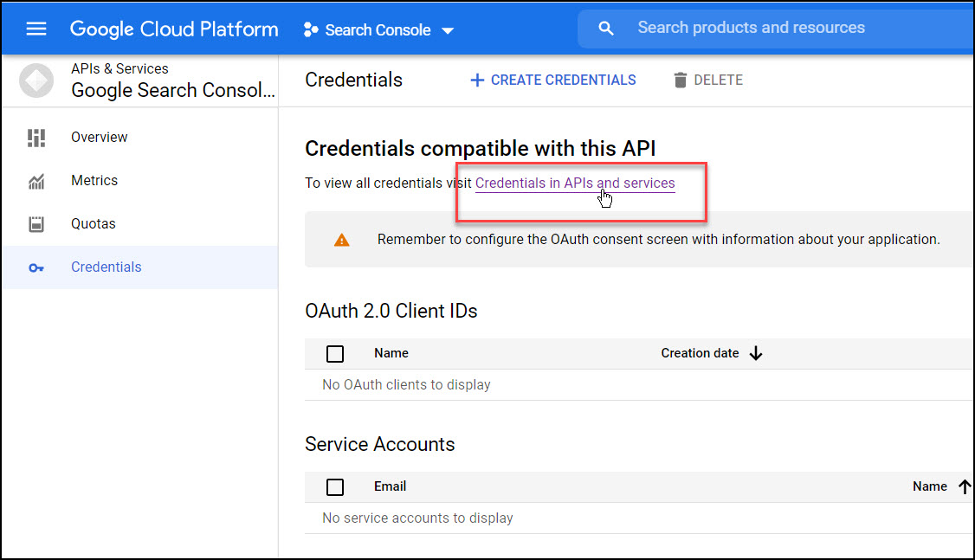This screenshot has height=560, width=975.
Task: Click the OAuth warning triangle icon
Action: pyautogui.click(x=341, y=240)
